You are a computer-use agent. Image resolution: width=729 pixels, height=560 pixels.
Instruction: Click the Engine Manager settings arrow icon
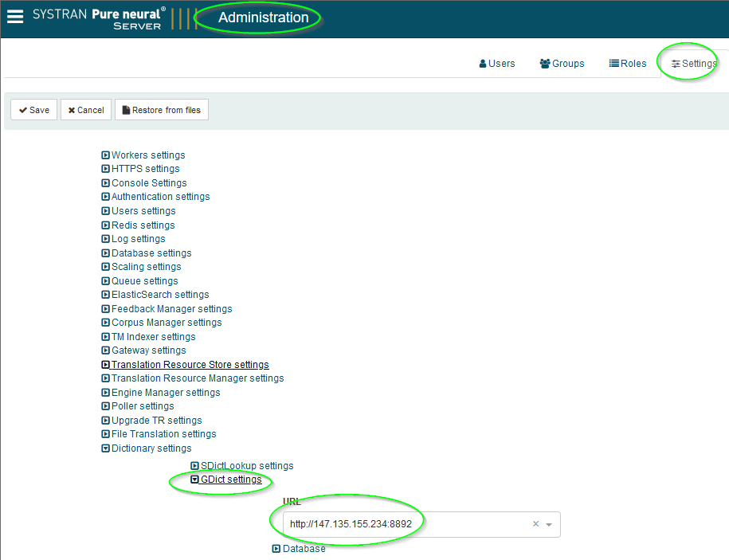[x=105, y=393]
